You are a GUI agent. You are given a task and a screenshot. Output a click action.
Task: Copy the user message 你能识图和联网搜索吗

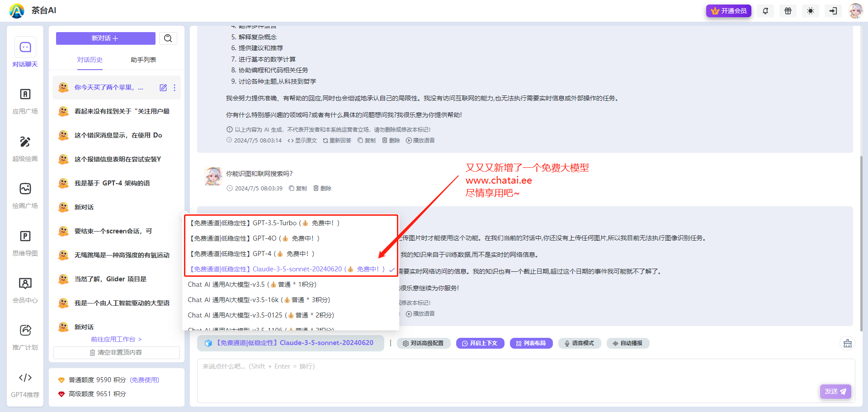click(298, 189)
